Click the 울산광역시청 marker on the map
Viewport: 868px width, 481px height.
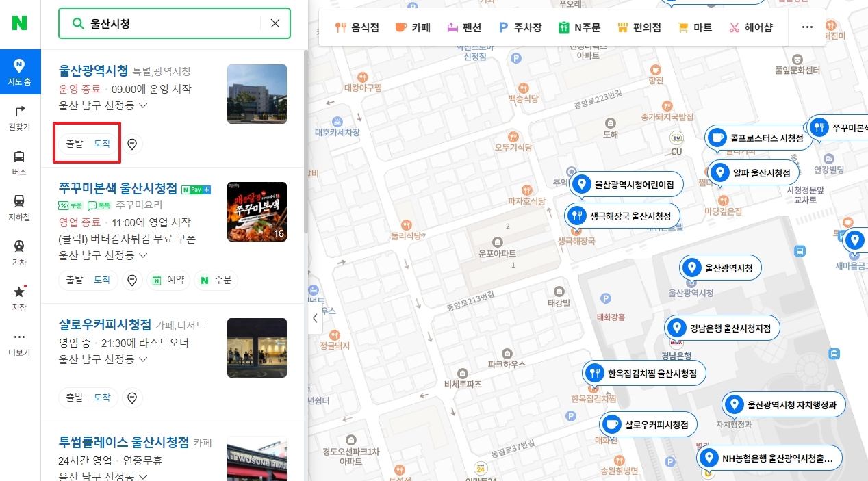point(719,268)
